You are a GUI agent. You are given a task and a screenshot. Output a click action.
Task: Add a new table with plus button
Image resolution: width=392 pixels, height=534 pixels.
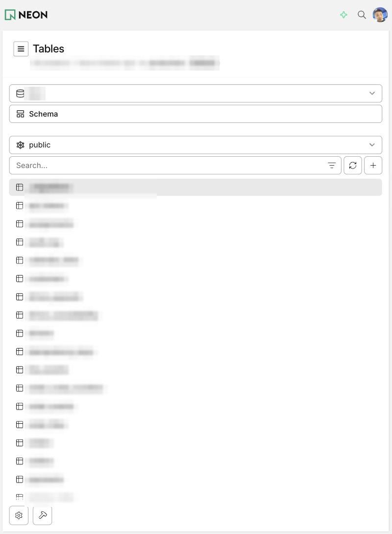click(x=373, y=166)
